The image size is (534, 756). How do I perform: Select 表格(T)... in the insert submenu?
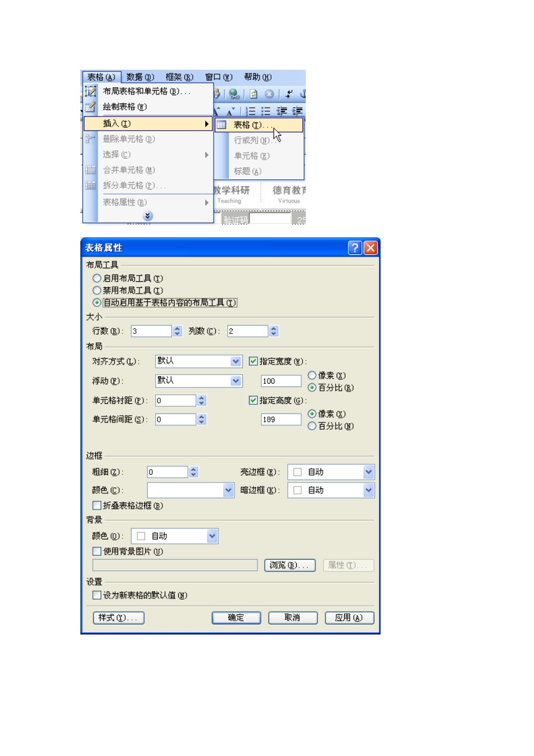(259, 125)
